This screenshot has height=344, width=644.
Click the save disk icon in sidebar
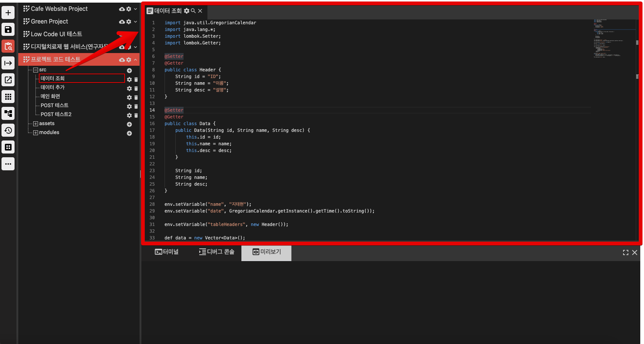pyautogui.click(x=8, y=30)
